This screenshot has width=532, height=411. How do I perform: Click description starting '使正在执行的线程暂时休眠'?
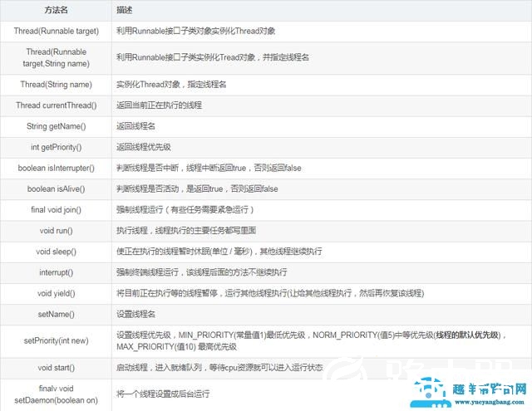tap(219, 252)
